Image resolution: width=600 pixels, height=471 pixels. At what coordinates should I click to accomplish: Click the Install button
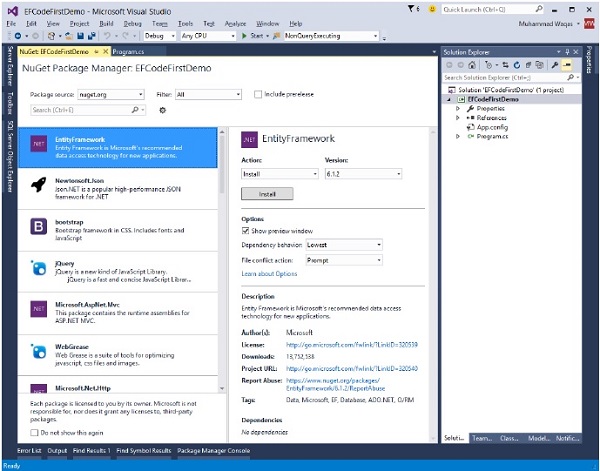pyautogui.click(x=267, y=194)
